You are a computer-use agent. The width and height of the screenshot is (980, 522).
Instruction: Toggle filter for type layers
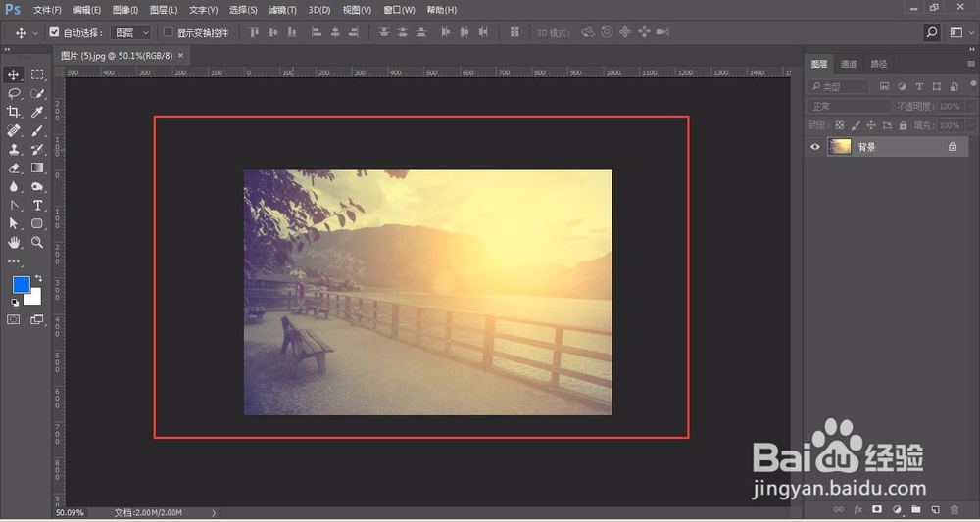919,87
